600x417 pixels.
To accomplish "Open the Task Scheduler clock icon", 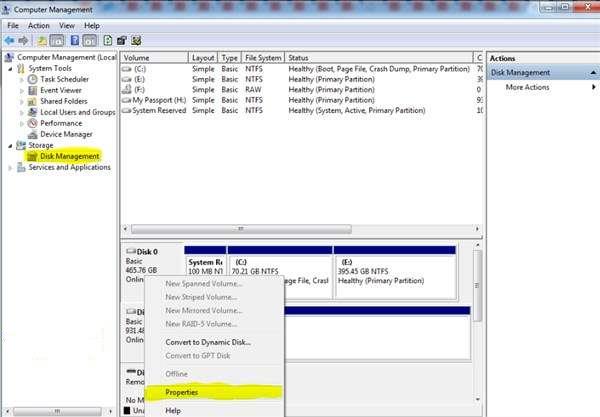I will (33, 79).
